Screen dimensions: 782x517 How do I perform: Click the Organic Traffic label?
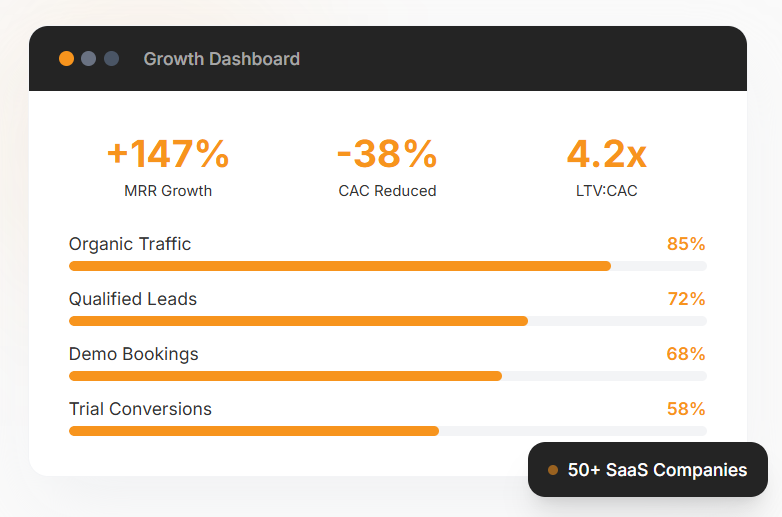[x=130, y=244]
